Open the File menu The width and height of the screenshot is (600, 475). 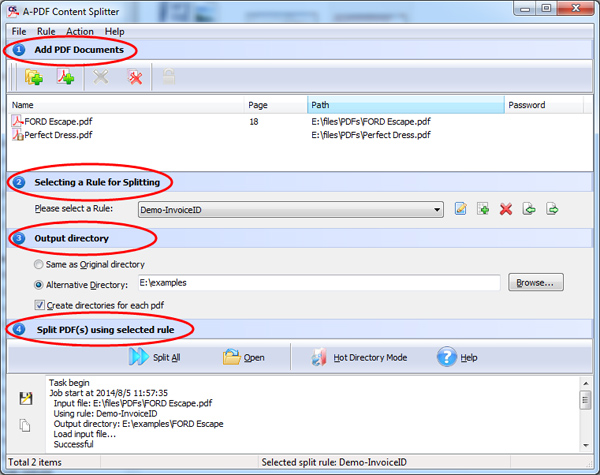(x=19, y=31)
